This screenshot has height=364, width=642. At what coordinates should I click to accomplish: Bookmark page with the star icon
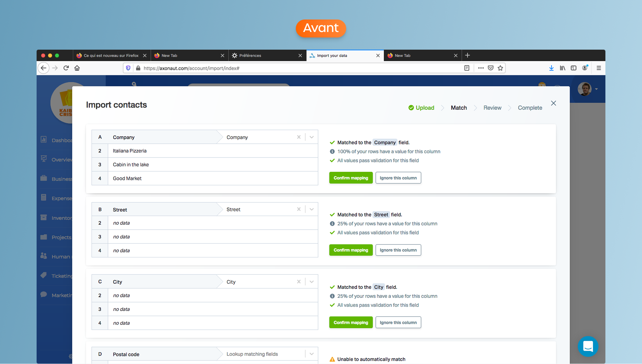click(x=500, y=68)
